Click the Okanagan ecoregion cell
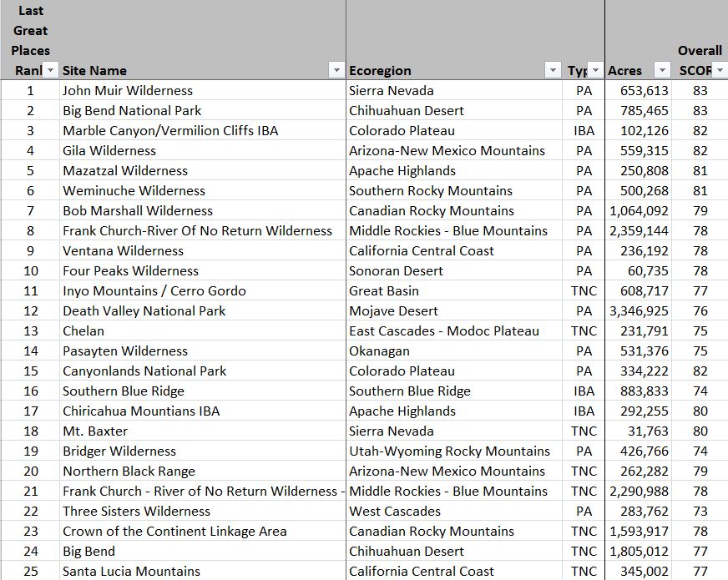Image resolution: width=728 pixels, height=580 pixels. [454, 351]
